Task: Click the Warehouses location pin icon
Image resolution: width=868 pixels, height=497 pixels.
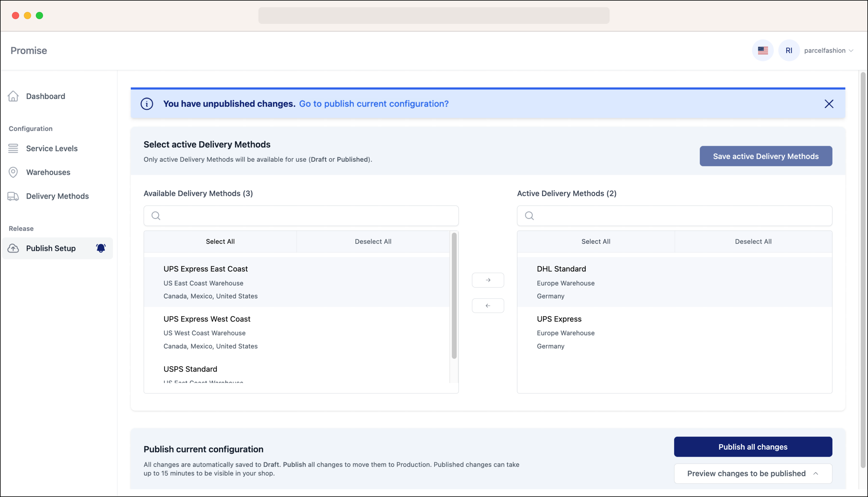Action: (x=13, y=172)
